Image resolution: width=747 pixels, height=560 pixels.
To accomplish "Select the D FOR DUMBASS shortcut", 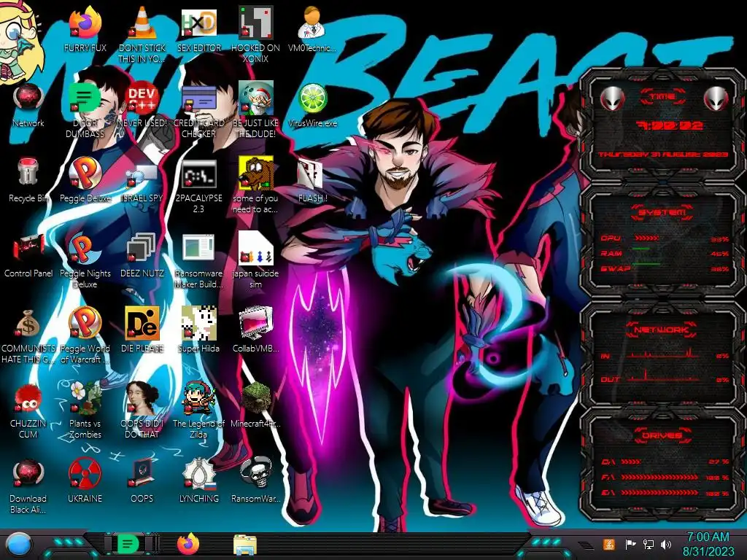I will (x=85, y=98).
